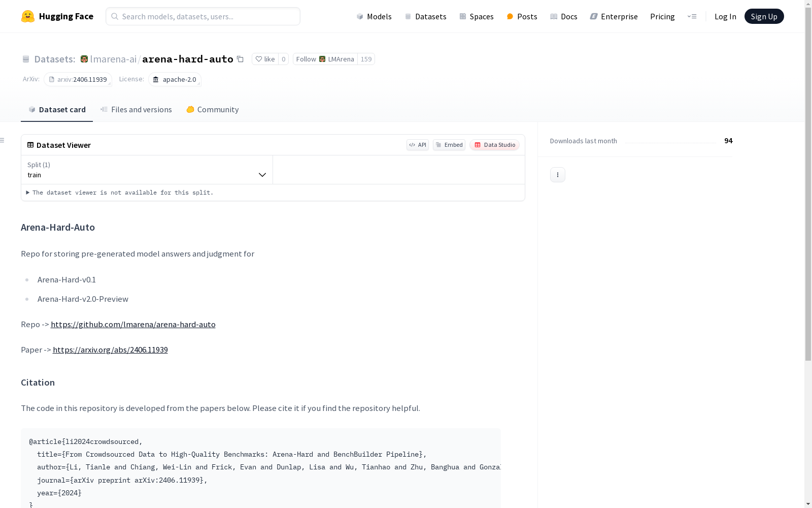Open the more navigation menu icon
This screenshot has width=812, height=508.
click(692, 16)
